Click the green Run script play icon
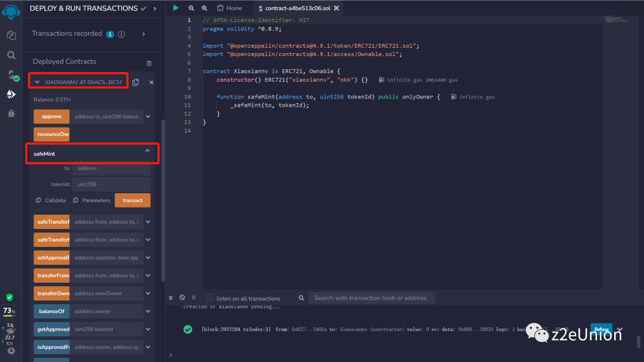 175,8
